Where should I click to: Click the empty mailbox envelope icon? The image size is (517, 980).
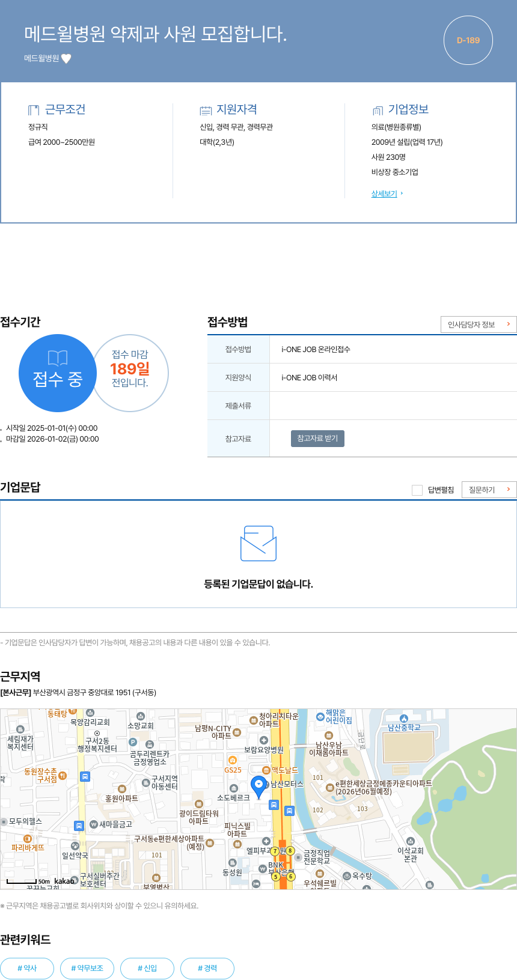point(258,543)
